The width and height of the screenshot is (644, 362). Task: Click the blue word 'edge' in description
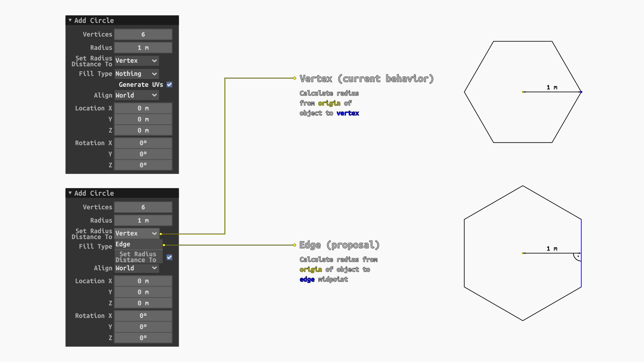click(x=307, y=280)
